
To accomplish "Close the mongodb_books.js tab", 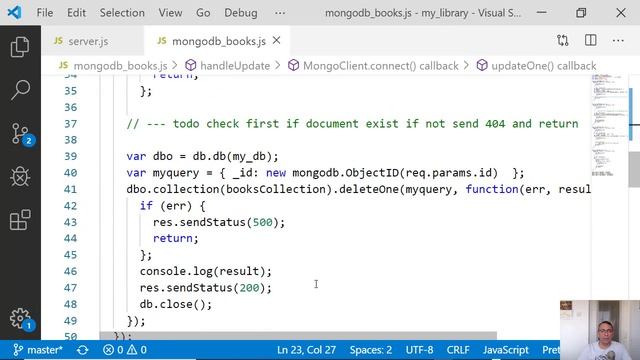I will (x=276, y=40).
